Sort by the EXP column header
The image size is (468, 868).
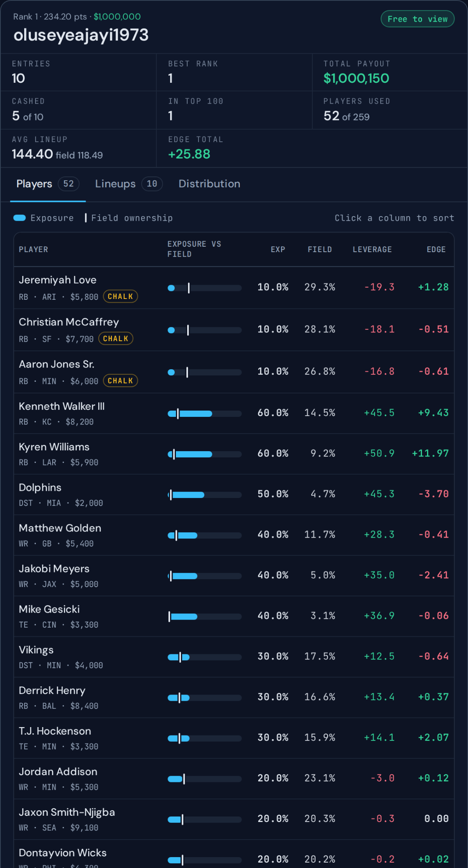[x=278, y=250]
